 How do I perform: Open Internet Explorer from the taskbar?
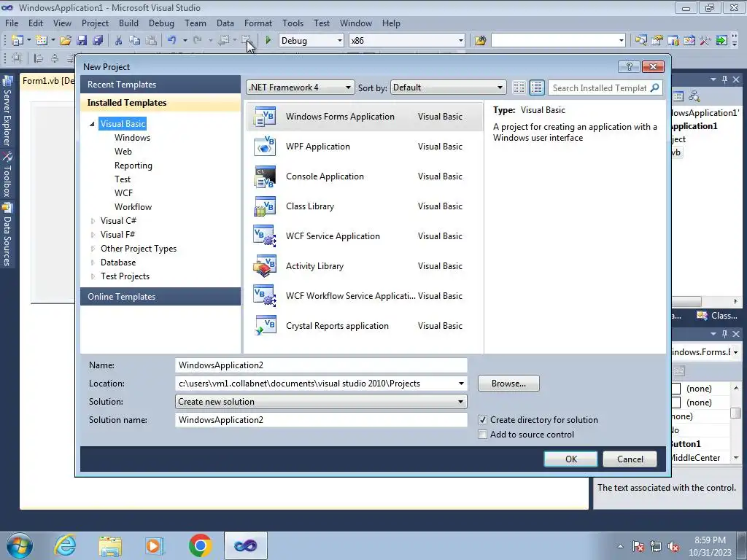(x=65, y=545)
